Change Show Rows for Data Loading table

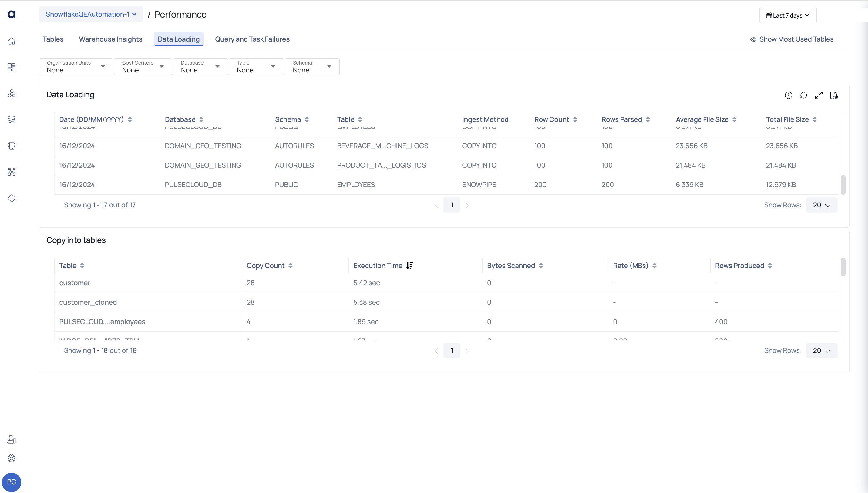[822, 205]
